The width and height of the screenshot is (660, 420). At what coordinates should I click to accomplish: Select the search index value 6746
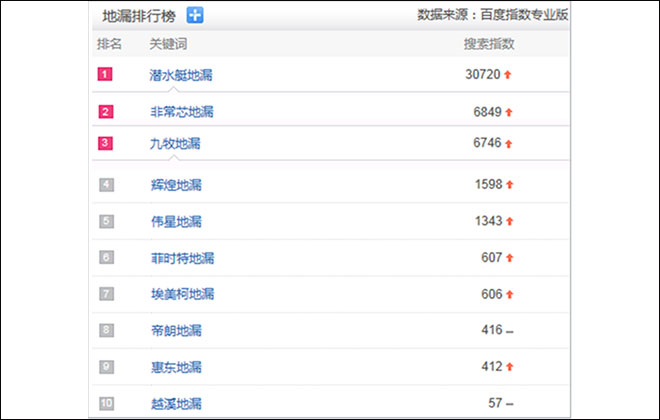[x=487, y=143]
